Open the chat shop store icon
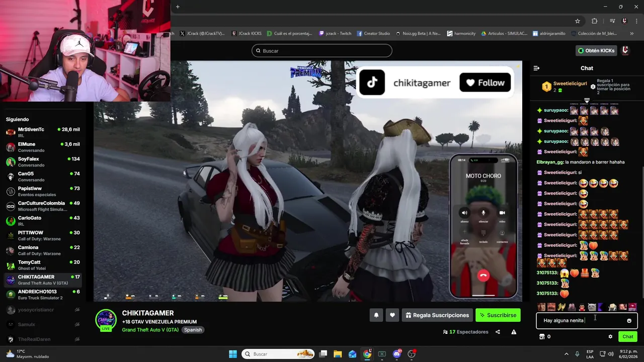The image size is (644, 362). tap(542, 337)
